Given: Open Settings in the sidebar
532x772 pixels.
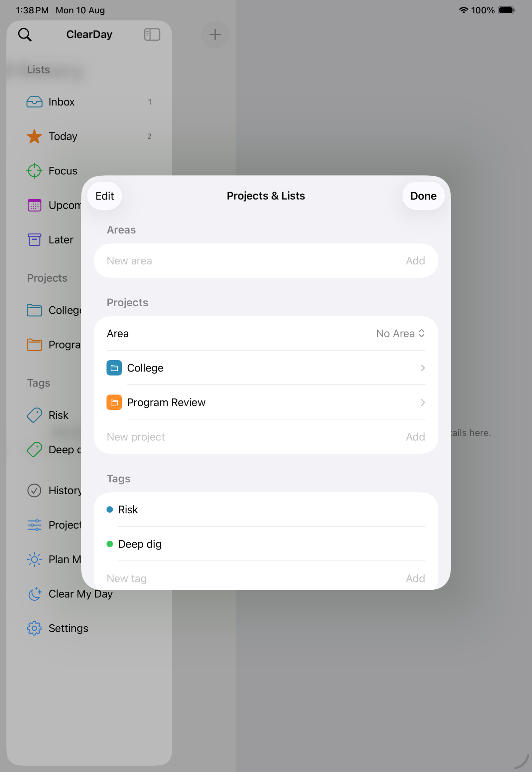Looking at the screenshot, I should click(x=89, y=628).
